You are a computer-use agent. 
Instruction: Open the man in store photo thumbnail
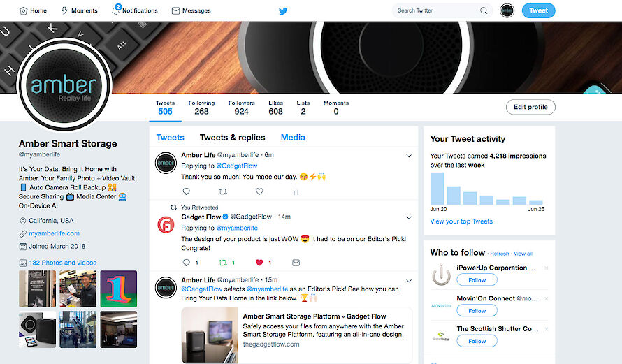click(x=78, y=289)
